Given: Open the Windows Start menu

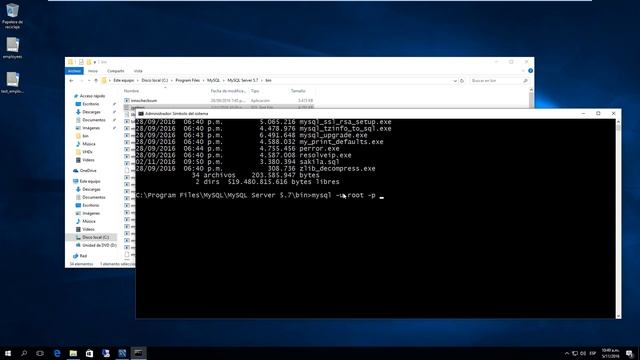Looking at the screenshot, I should pos(8,353).
